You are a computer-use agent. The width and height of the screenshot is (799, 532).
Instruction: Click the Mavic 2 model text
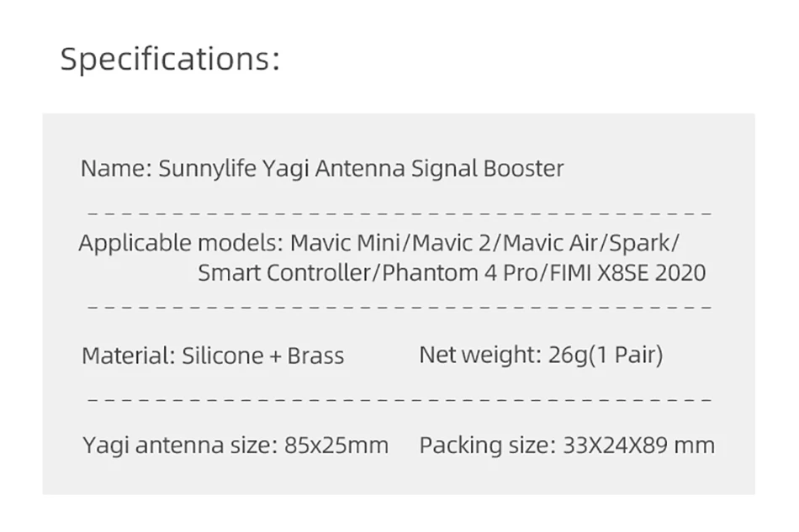tap(451, 243)
